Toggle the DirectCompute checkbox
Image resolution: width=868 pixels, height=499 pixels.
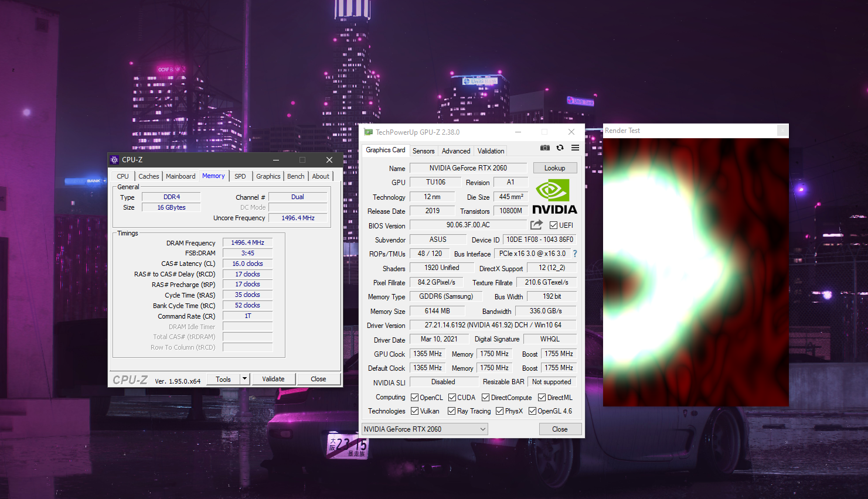coord(485,397)
